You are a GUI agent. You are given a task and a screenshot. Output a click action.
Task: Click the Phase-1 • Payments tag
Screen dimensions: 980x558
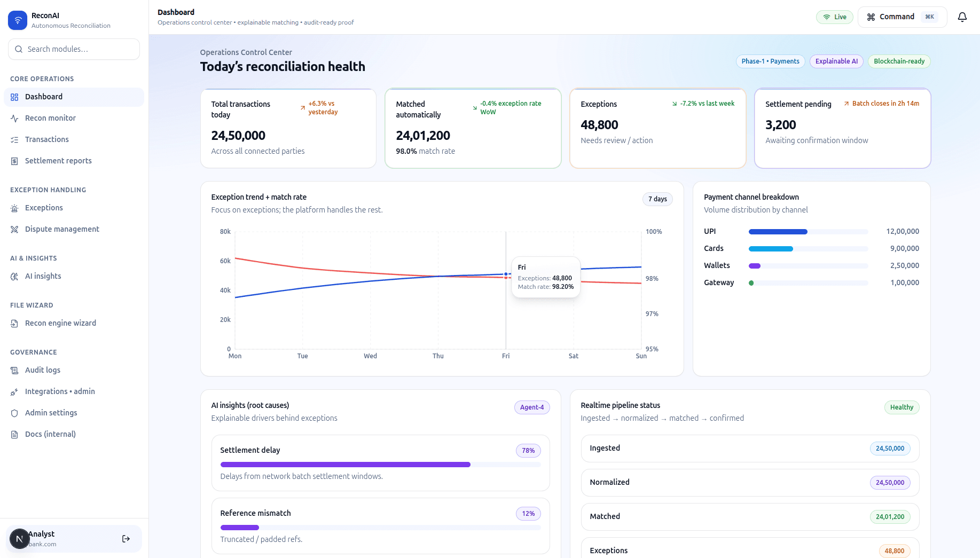770,61
